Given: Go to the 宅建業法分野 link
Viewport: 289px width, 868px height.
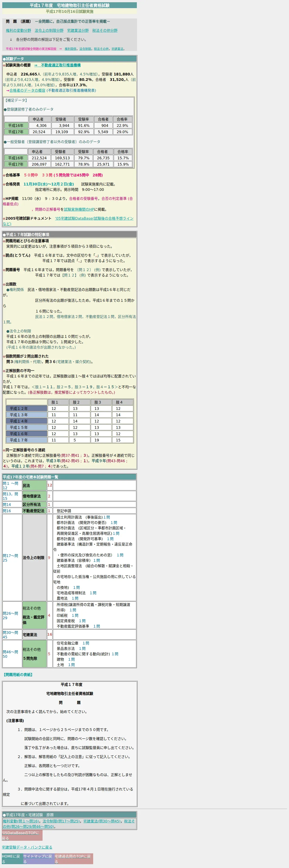Looking at the screenshot, I should click(x=78, y=31).
